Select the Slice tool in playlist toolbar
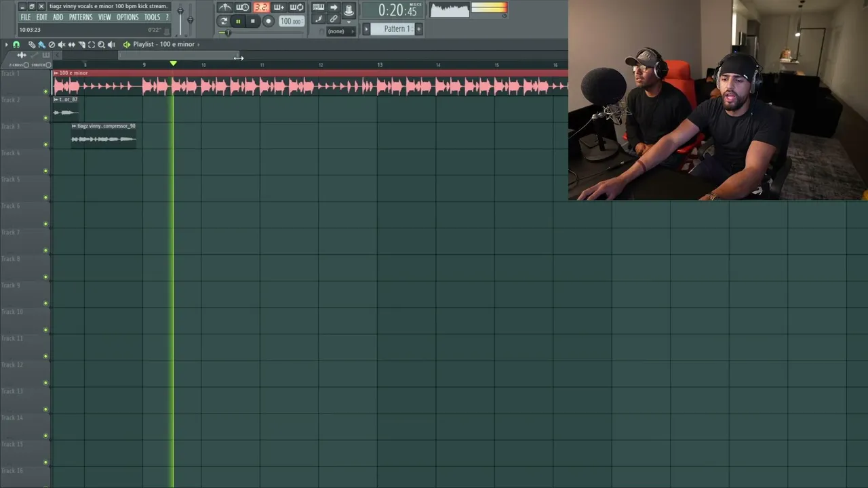 (x=82, y=45)
